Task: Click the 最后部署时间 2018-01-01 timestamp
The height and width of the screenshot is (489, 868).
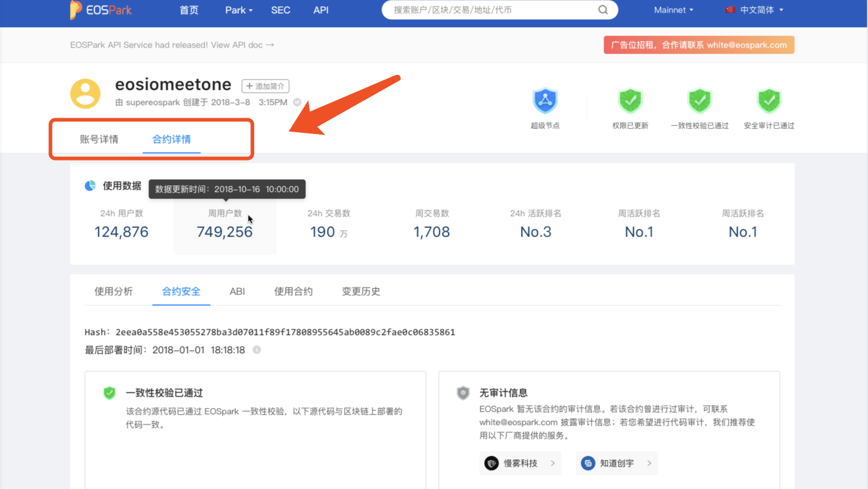Action: tap(199, 350)
